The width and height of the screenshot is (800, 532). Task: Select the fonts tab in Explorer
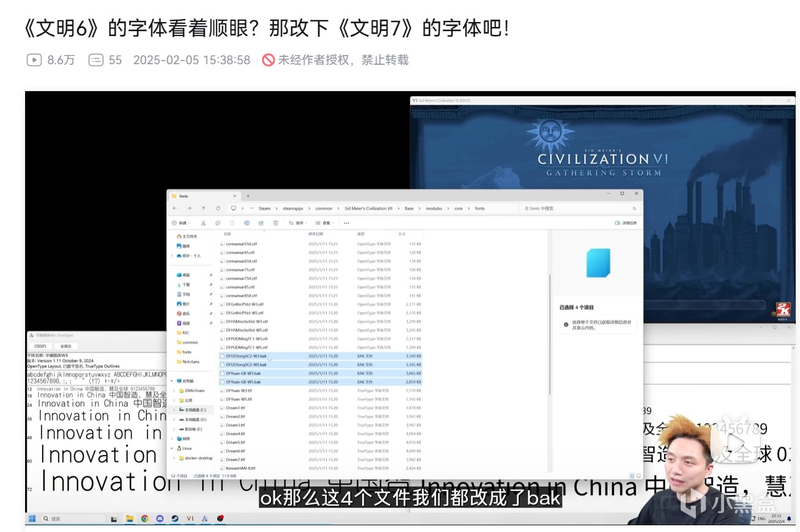click(204, 196)
